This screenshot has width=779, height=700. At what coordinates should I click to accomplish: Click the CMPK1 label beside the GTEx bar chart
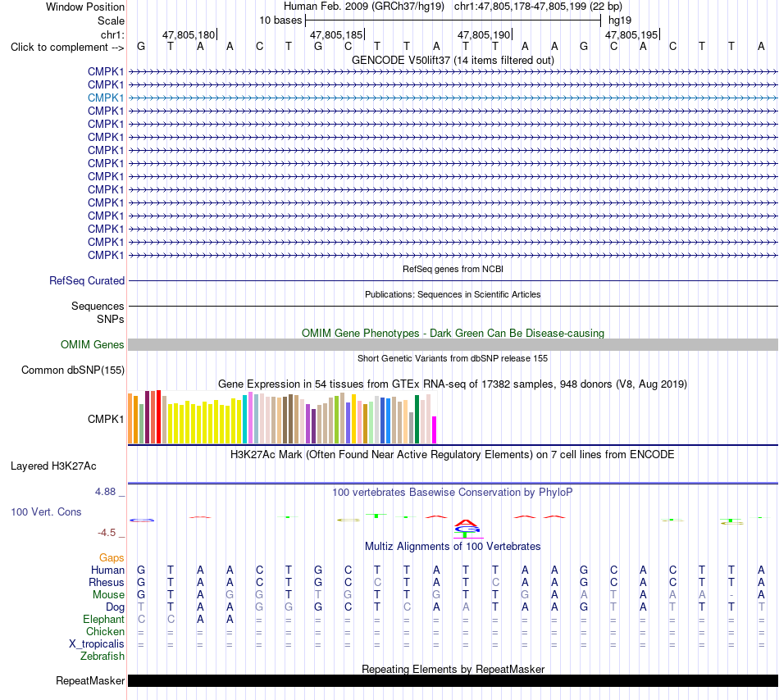pyautogui.click(x=106, y=419)
